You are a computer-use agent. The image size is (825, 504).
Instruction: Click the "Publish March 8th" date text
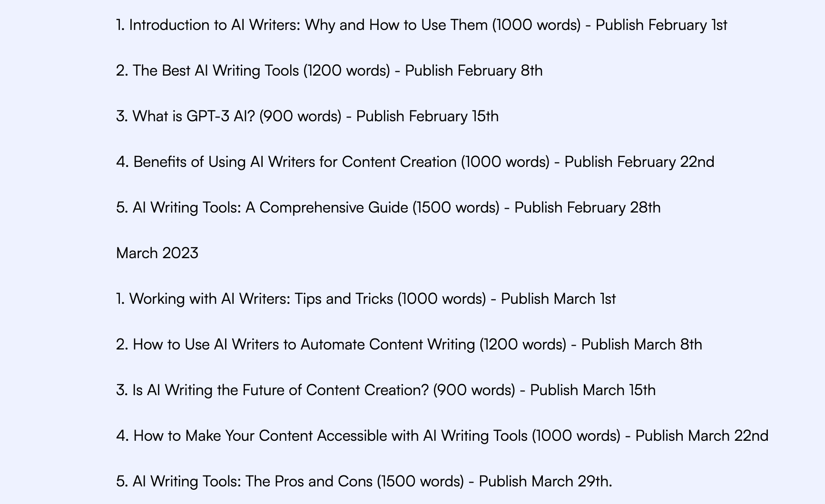point(641,345)
